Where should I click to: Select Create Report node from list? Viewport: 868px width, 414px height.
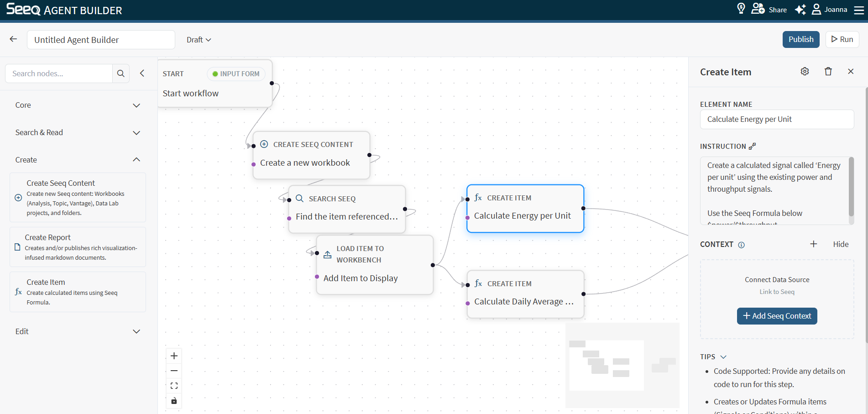click(x=78, y=247)
